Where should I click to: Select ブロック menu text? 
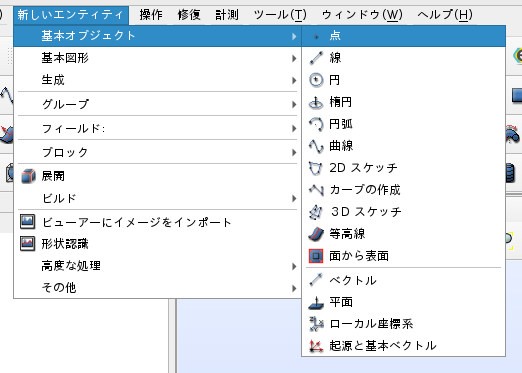[65, 152]
